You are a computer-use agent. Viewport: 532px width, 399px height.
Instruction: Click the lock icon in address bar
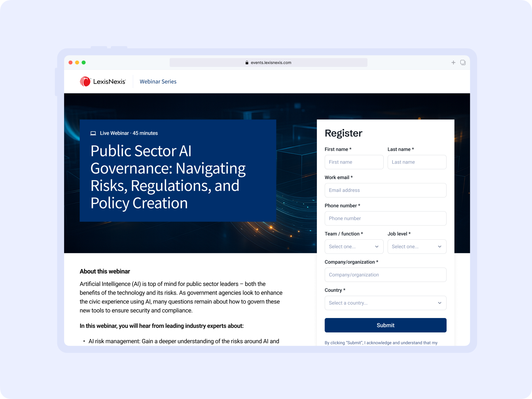pyautogui.click(x=247, y=63)
